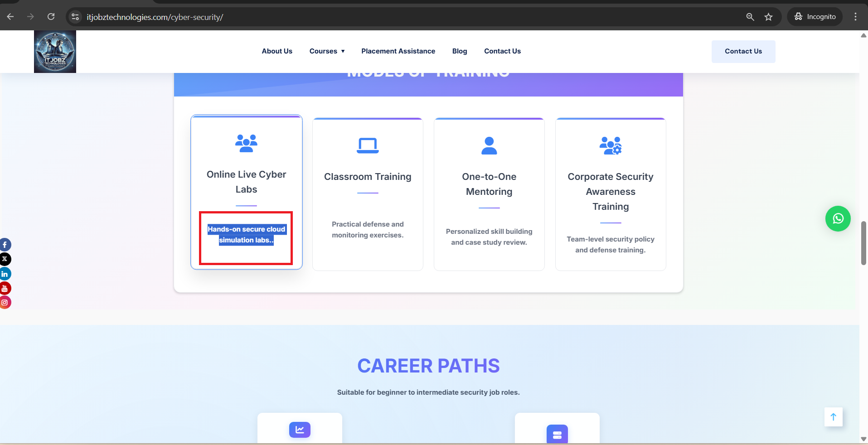Open the Blog navigation link
Viewport: 868px width, 445px height.
point(459,51)
